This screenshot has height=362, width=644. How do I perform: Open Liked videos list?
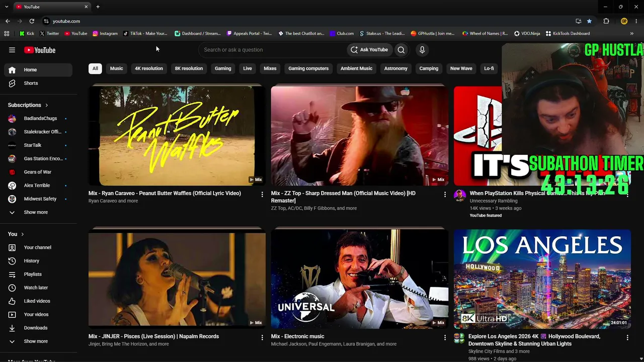point(38,301)
